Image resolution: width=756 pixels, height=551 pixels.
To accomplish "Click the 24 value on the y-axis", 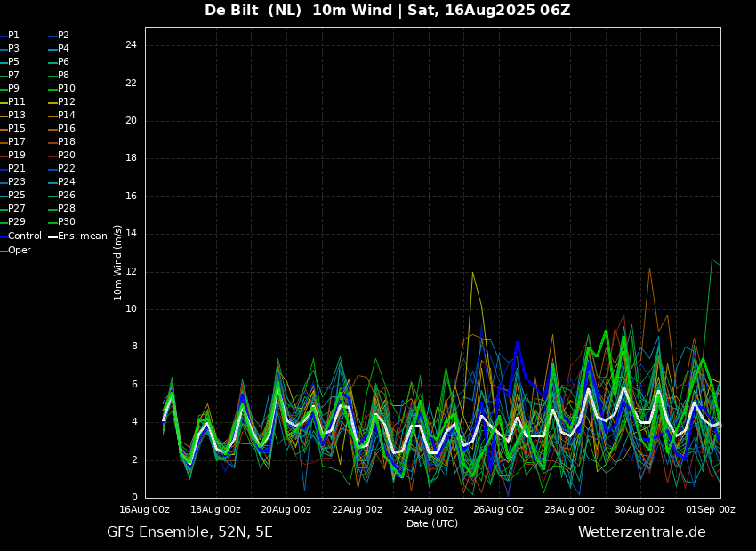I will [x=131, y=45].
